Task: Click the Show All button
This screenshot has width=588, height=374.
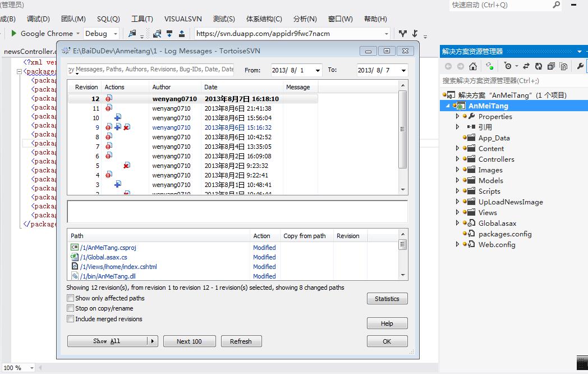Action: (x=107, y=341)
